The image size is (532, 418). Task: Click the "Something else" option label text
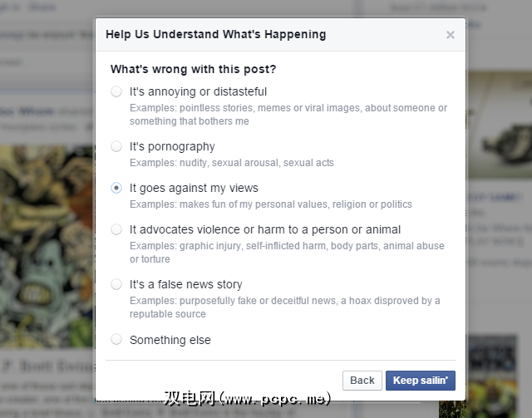tap(170, 339)
